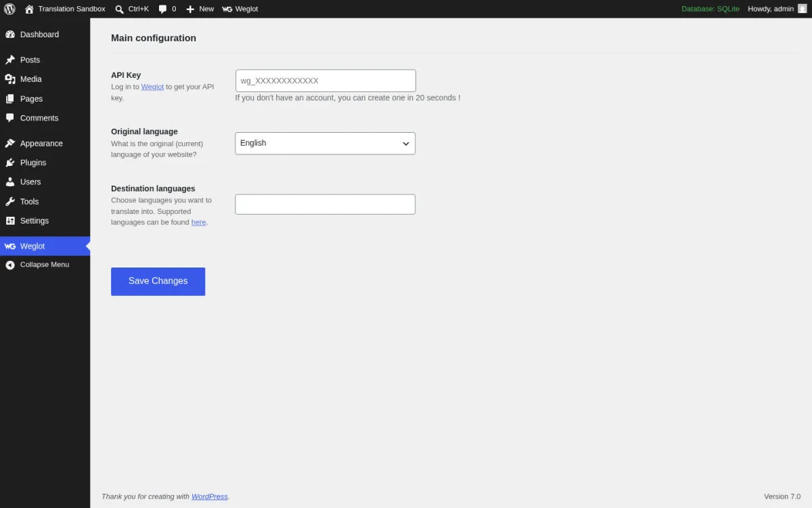This screenshot has height=508, width=812.
Task: Click the Appearance paintbrush icon
Action: [x=10, y=144]
